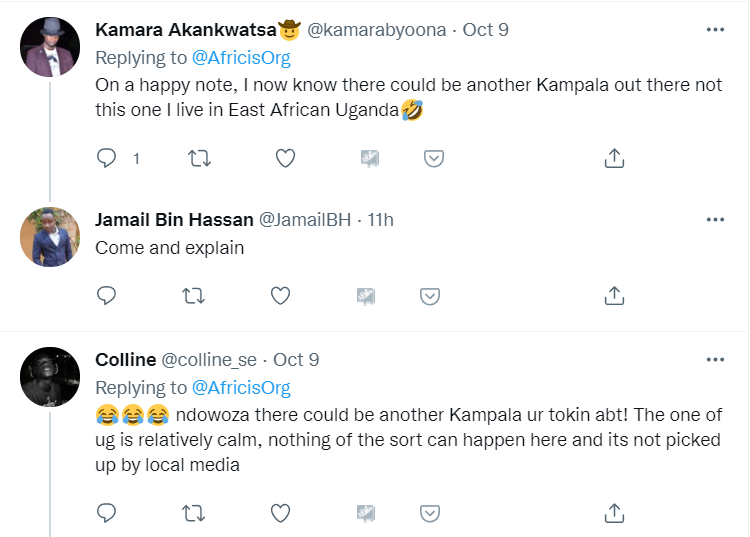This screenshot has height=537, width=750.
Task: Like Jamail Bin Hassan's tweet
Action: click(x=282, y=295)
